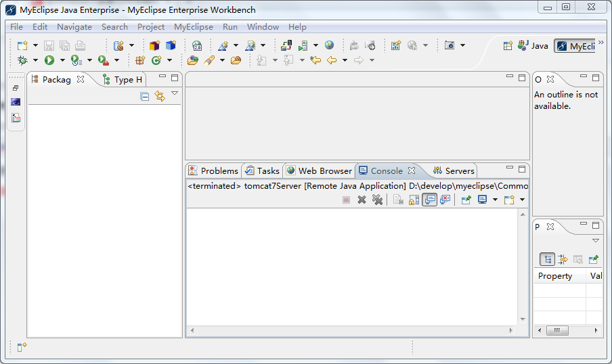
Task: Toggle Show Console on Standard Error
Action: 445,200
